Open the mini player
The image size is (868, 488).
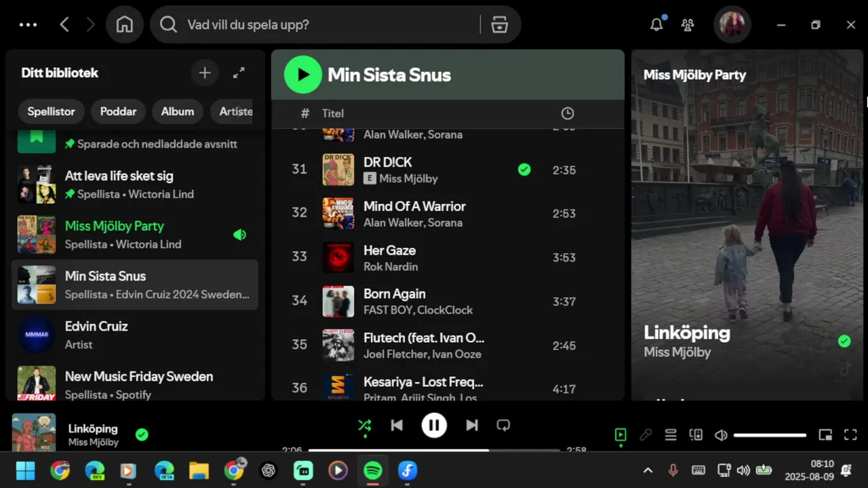pos(825,435)
